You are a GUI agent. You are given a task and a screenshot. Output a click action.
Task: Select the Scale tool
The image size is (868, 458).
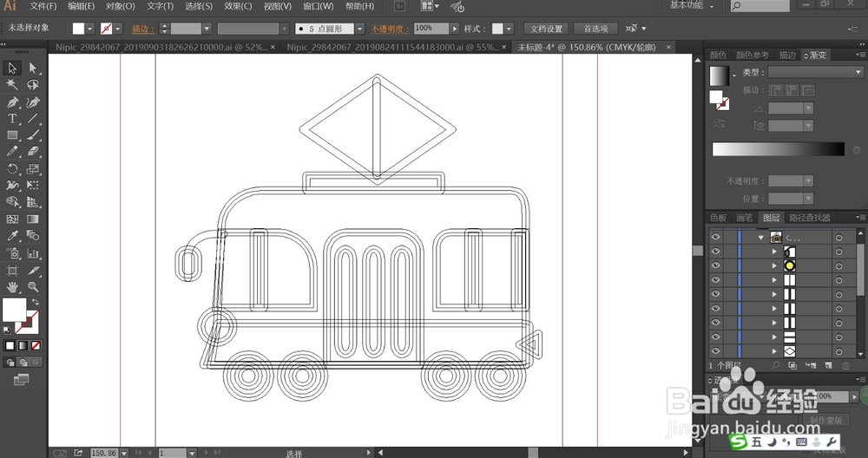click(x=33, y=168)
